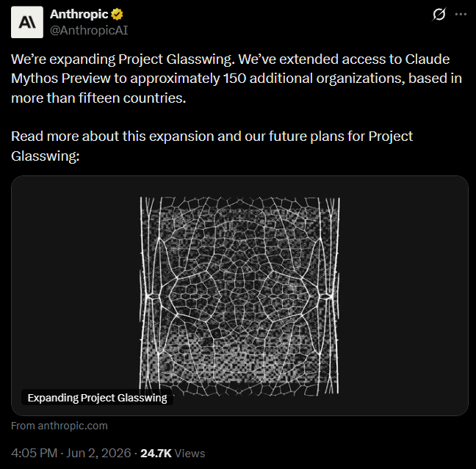Open the three-dot more options menu
This screenshot has width=476, height=469.
tap(461, 14)
